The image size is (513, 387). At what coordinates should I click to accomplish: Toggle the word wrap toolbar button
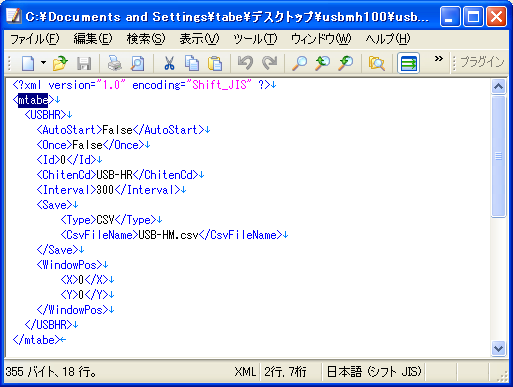click(x=408, y=63)
